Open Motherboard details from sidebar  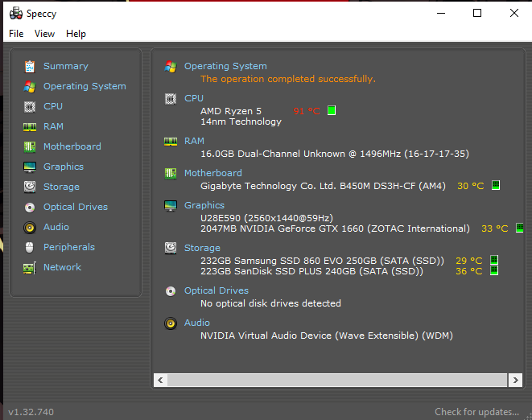click(72, 146)
